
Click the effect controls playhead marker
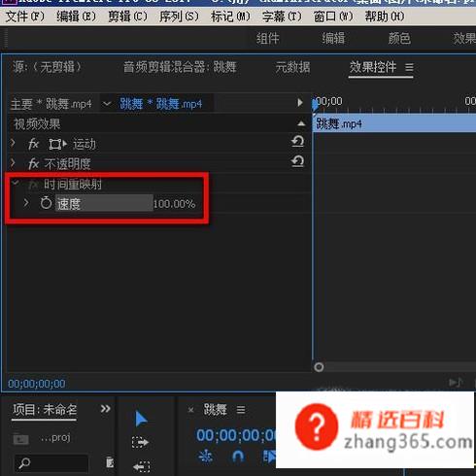pyautogui.click(x=315, y=105)
